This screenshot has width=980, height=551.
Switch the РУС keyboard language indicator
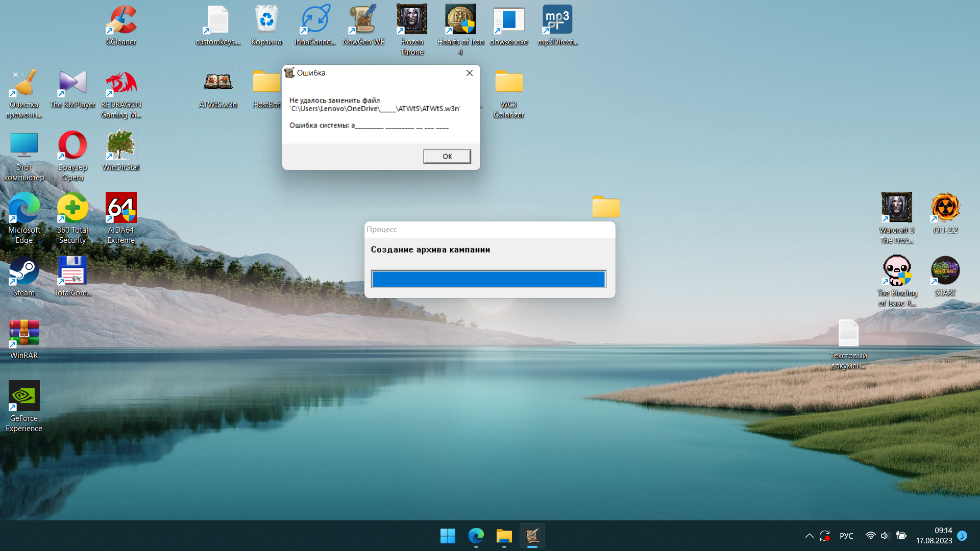[846, 536]
